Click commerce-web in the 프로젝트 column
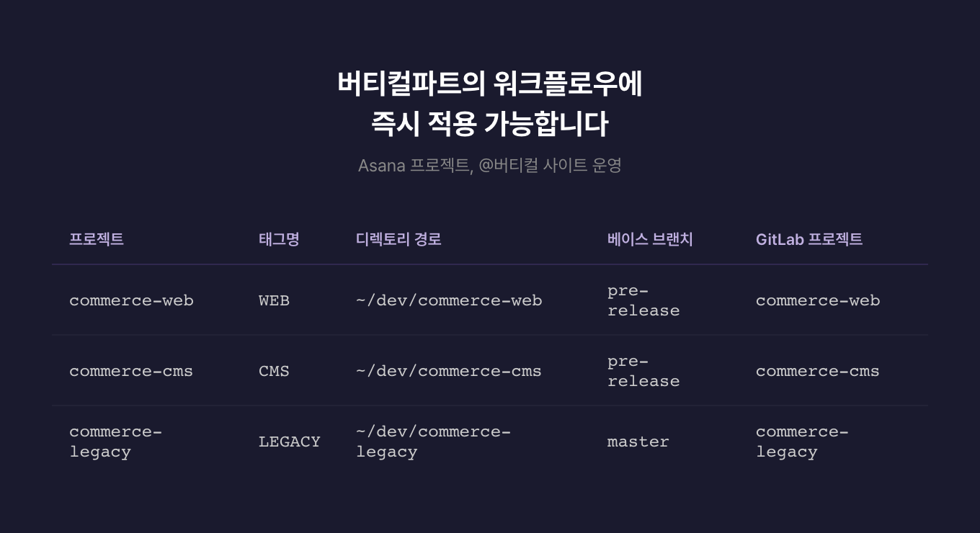 tap(131, 300)
